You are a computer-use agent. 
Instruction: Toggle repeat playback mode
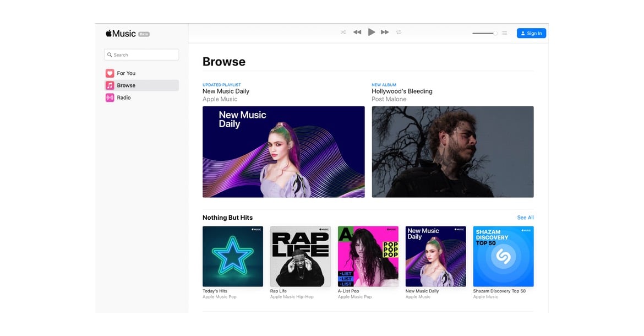coord(399,32)
